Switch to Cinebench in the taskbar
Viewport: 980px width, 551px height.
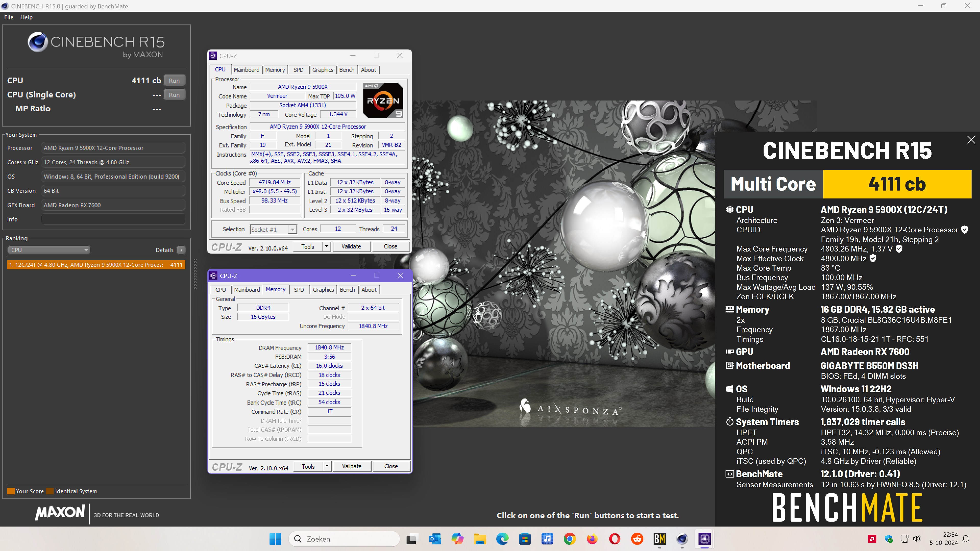point(682,539)
